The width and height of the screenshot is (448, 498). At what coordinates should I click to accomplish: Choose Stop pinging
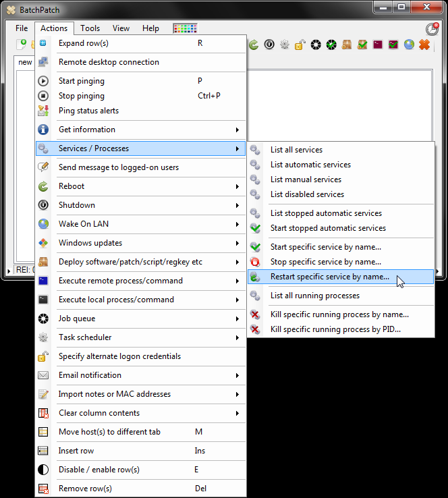pyautogui.click(x=141, y=96)
